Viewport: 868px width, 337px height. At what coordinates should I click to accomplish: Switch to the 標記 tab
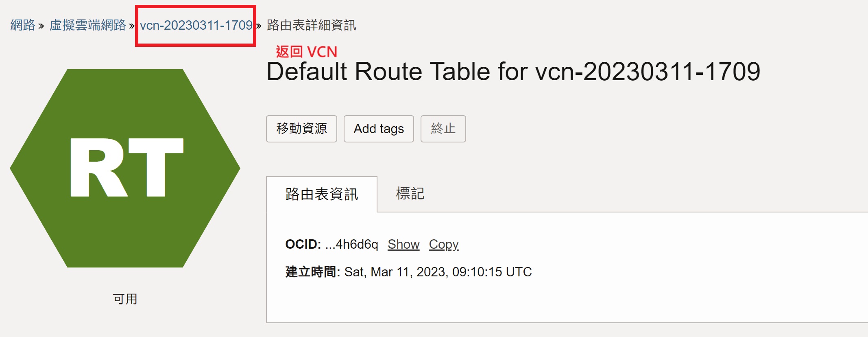(x=410, y=193)
